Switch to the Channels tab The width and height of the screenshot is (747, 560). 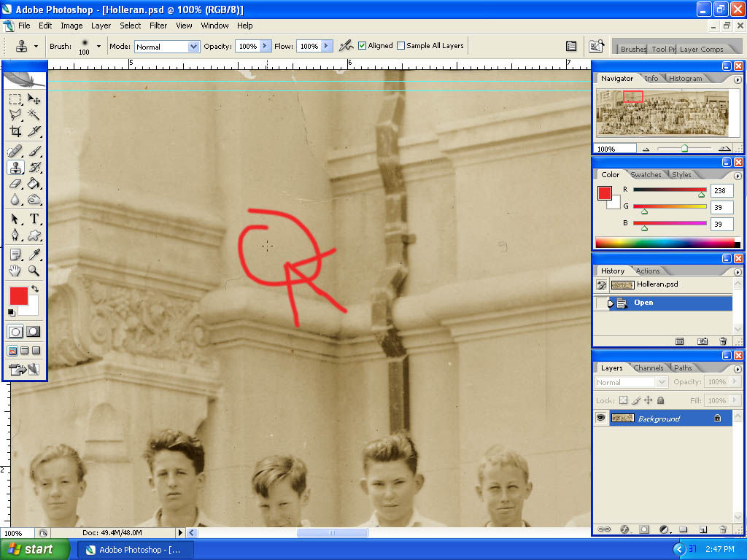tap(649, 367)
